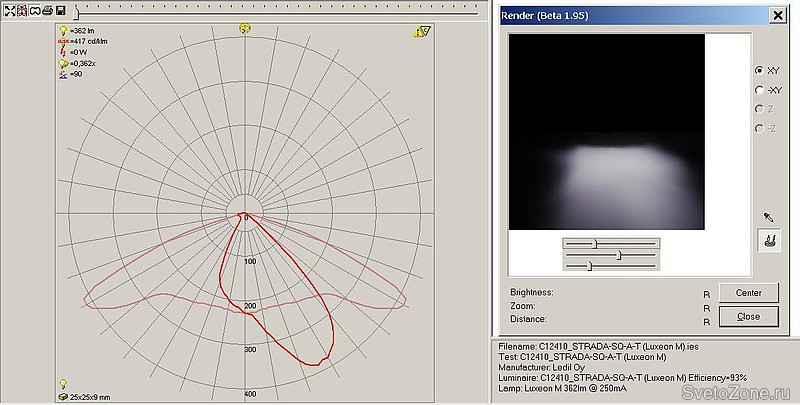Click the yellow circular icon atop the polar plot
Viewport: 800px width, 405px height.
(245, 29)
